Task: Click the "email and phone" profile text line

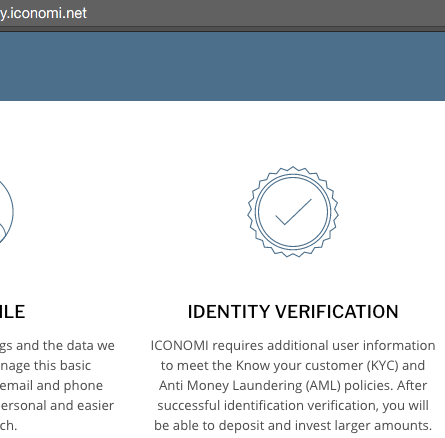Action: pyautogui.click(x=51, y=386)
